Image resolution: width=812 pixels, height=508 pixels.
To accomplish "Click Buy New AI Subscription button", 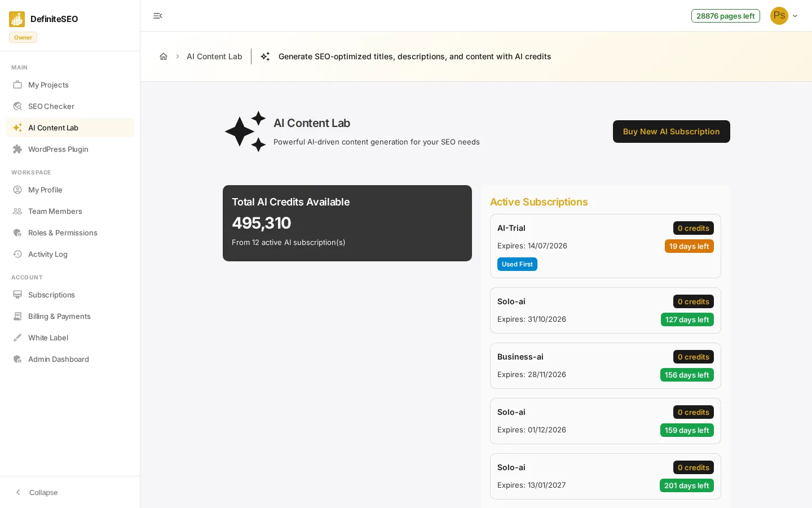I will coord(671,132).
